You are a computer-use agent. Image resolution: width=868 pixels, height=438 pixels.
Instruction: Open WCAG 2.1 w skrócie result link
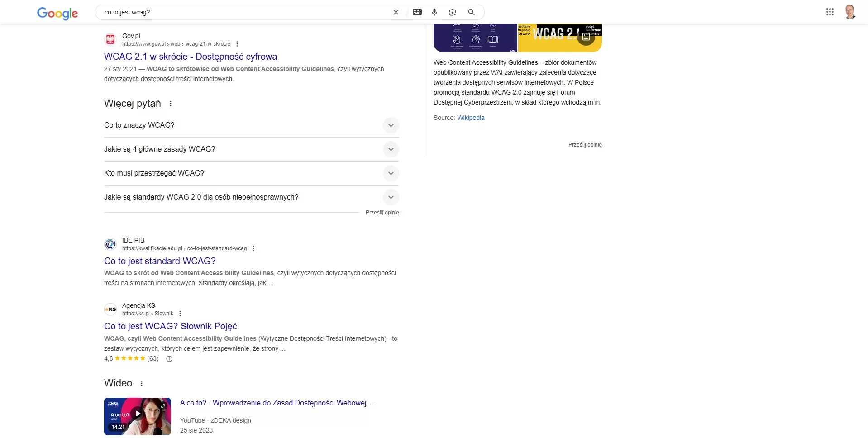click(191, 57)
